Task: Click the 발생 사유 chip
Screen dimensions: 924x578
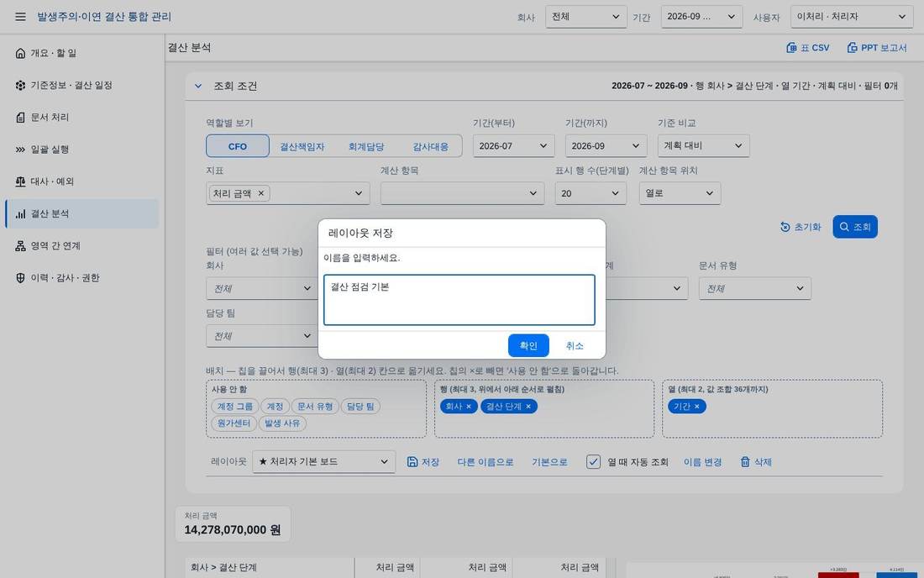Action: click(x=282, y=423)
